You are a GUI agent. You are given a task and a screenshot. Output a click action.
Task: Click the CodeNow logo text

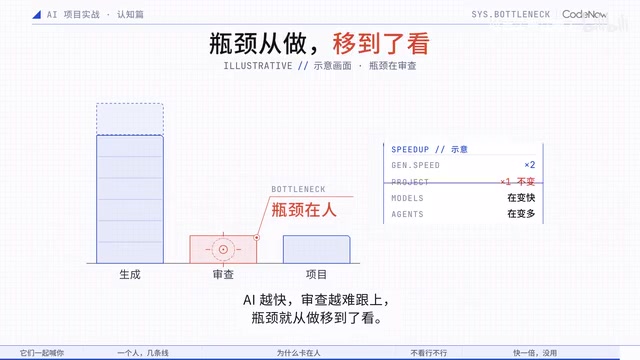(584, 14)
